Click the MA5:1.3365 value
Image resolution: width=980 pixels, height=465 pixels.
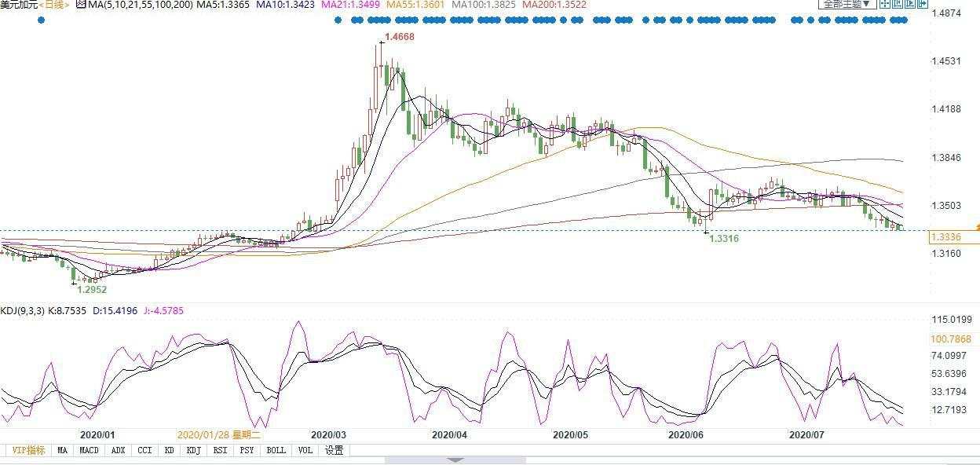click(x=221, y=5)
